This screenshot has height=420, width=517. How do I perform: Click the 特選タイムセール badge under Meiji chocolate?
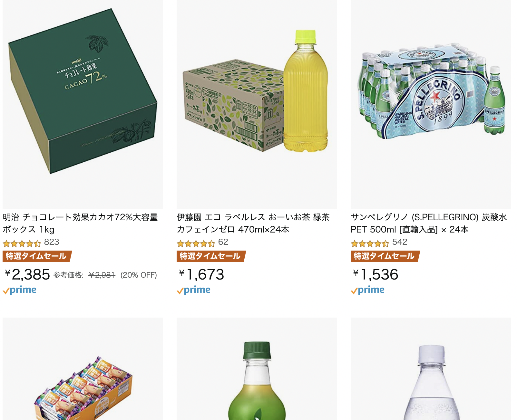tap(37, 256)
